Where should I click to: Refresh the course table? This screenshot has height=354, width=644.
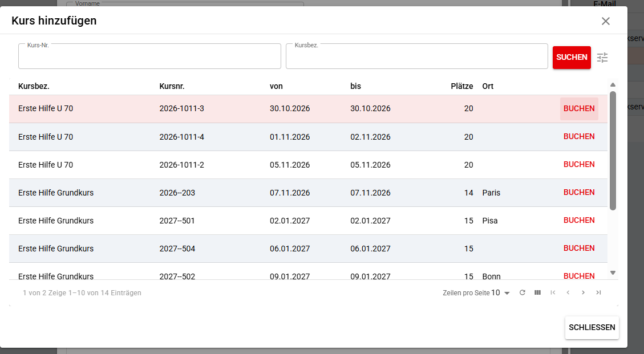523,293
